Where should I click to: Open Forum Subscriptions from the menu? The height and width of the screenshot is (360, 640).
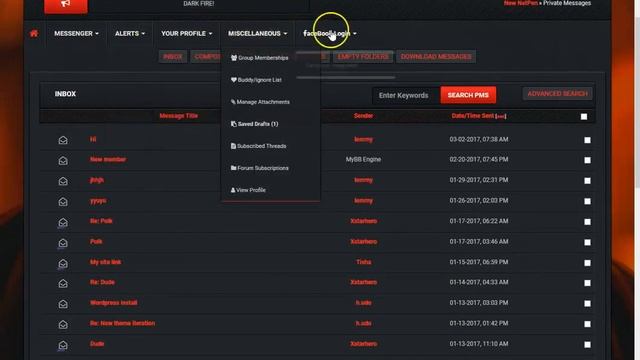260,168
